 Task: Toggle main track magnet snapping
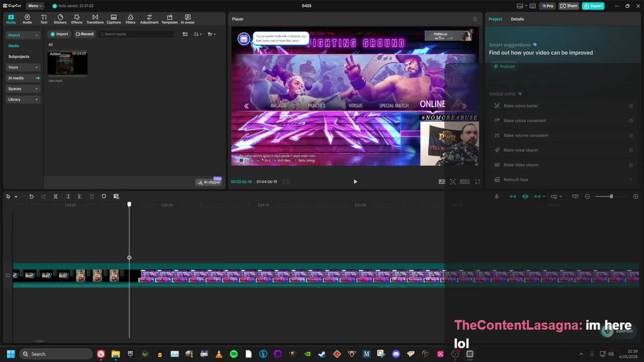coord(513,197)
